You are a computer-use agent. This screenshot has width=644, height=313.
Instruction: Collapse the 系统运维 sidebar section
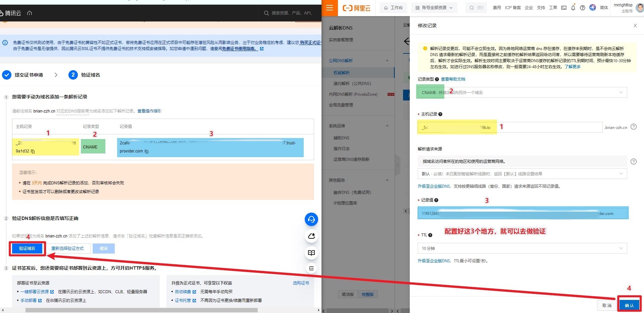[x=387, y=126]
